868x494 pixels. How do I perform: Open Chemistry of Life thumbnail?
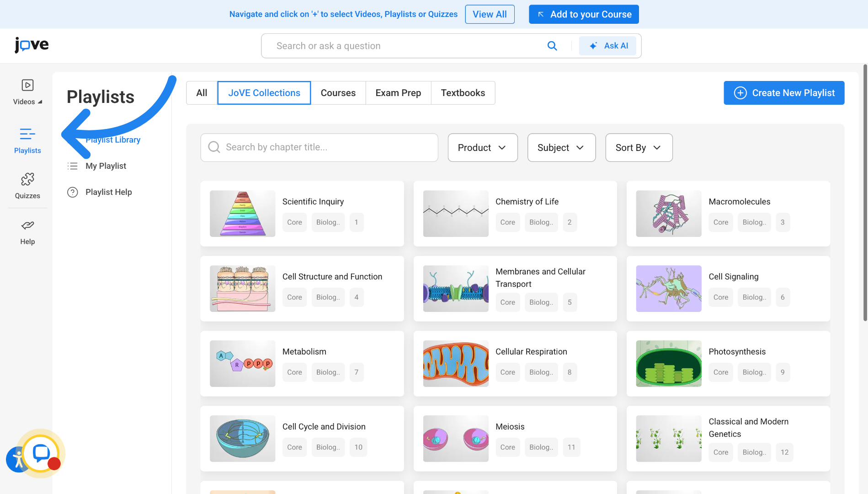[456, 214]
